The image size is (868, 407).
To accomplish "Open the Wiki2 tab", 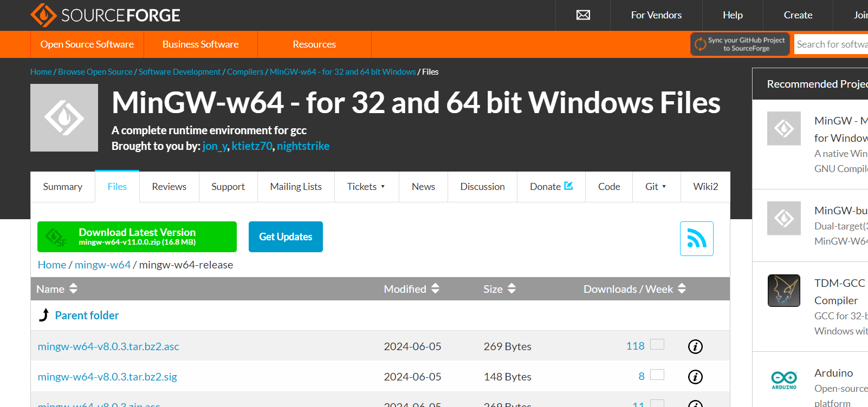I will 705,187.
